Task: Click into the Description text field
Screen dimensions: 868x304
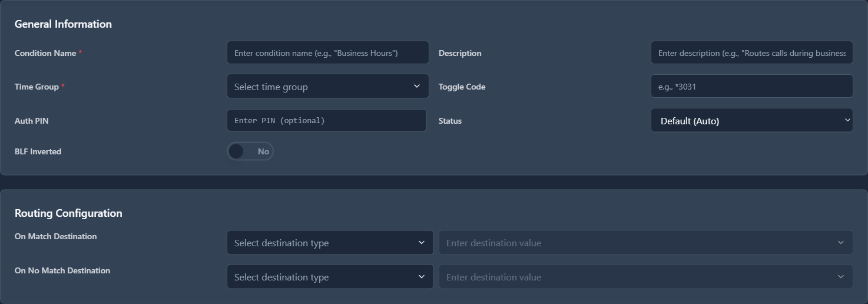Action: click(x=751, y=53)
